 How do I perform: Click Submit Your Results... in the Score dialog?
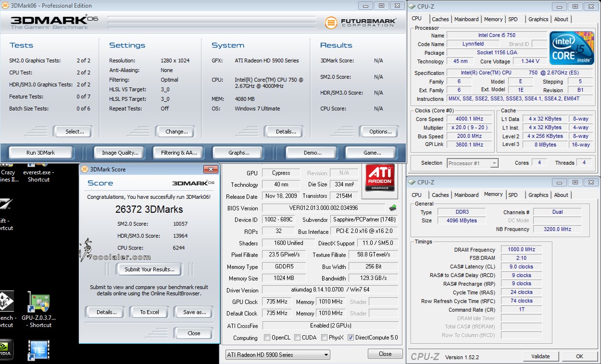pyautogui.click(x=150, y=269)
